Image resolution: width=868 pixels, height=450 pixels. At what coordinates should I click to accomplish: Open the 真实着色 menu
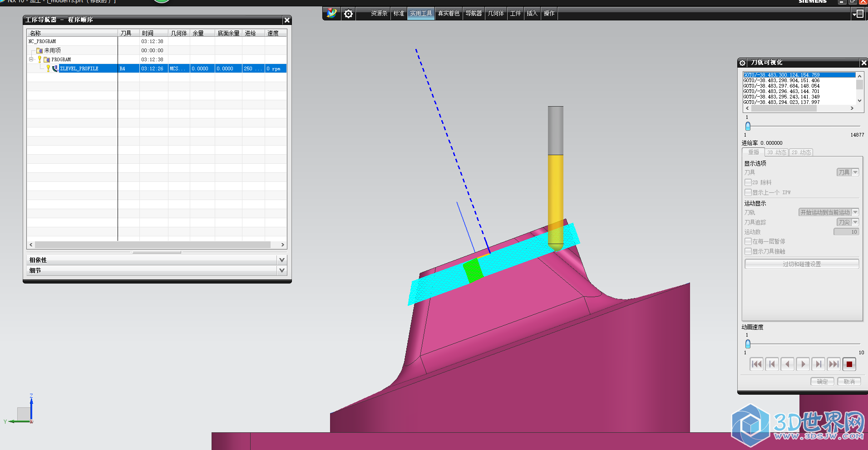pos(449,14)
